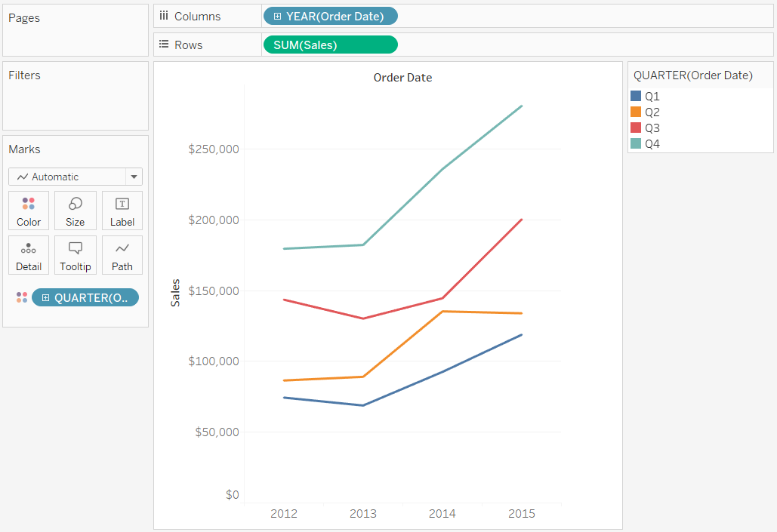Click the Q2 orange legend swatch
Viewport: 777px width, 532px height.
tap(636, 112)
